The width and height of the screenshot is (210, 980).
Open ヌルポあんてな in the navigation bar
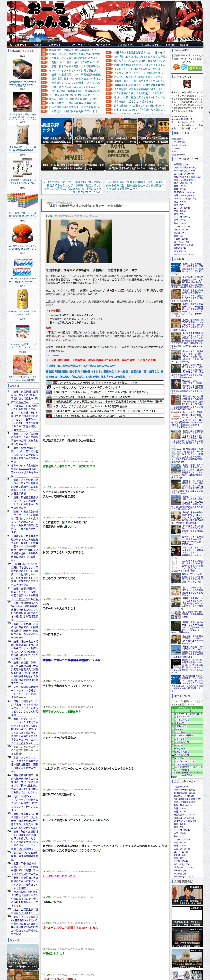[126, 45]
